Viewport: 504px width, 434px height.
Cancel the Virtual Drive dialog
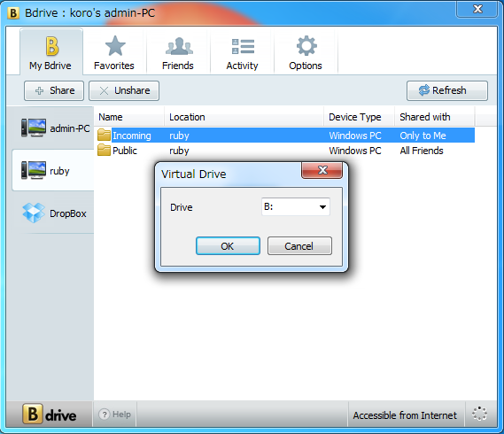tap(299, 246)
